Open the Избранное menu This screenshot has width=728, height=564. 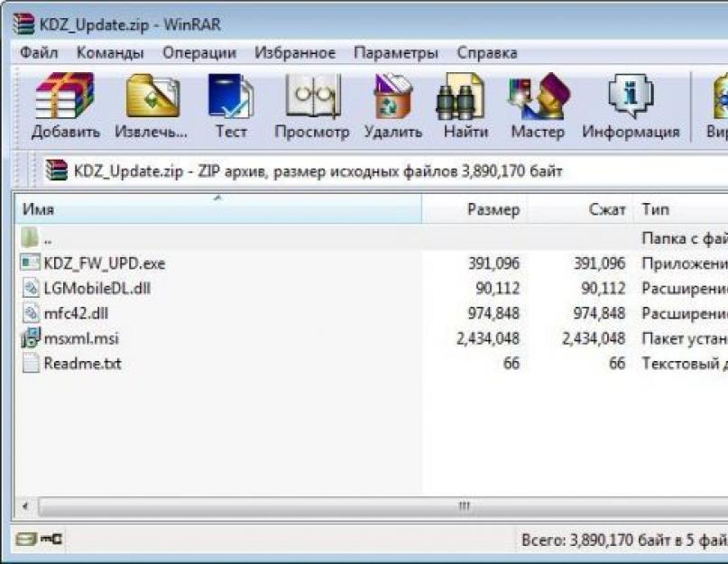[295, 52]
